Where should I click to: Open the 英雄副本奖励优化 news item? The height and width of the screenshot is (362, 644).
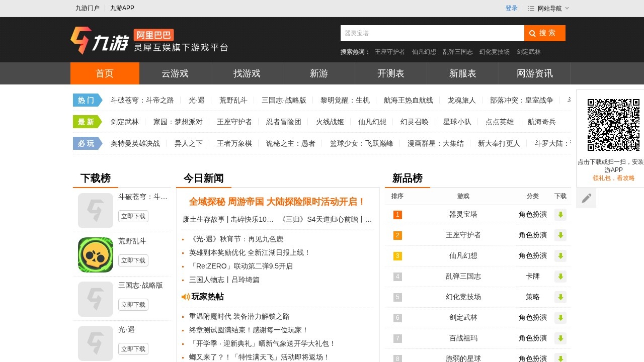point(250,252)
